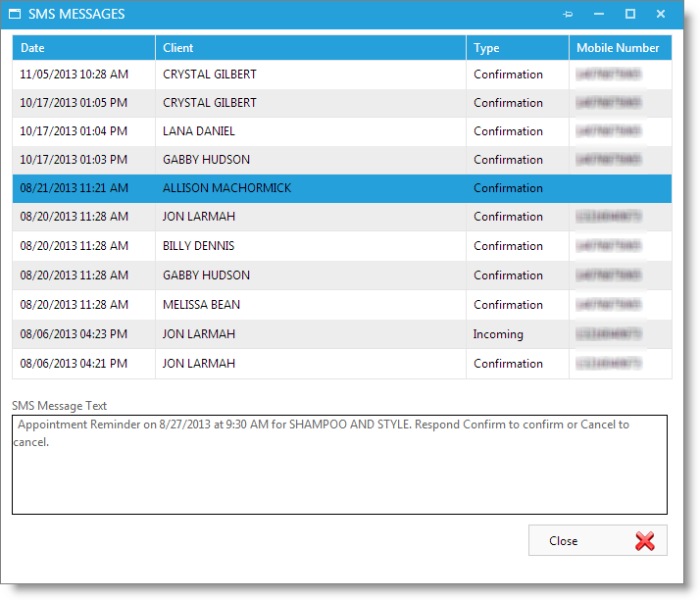Minimize the SMS Messages window
This screenshot has width=700, height=600.
click(x=599, y=15)
